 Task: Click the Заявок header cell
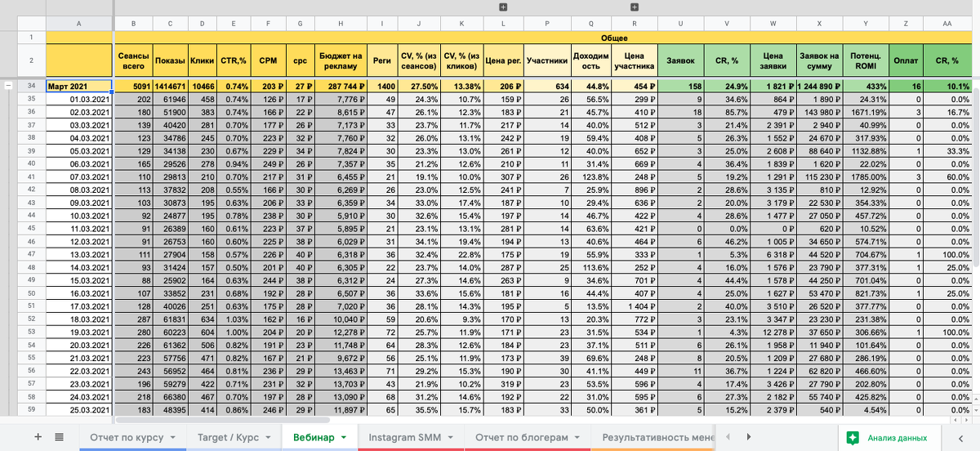[x=681, y=60]
